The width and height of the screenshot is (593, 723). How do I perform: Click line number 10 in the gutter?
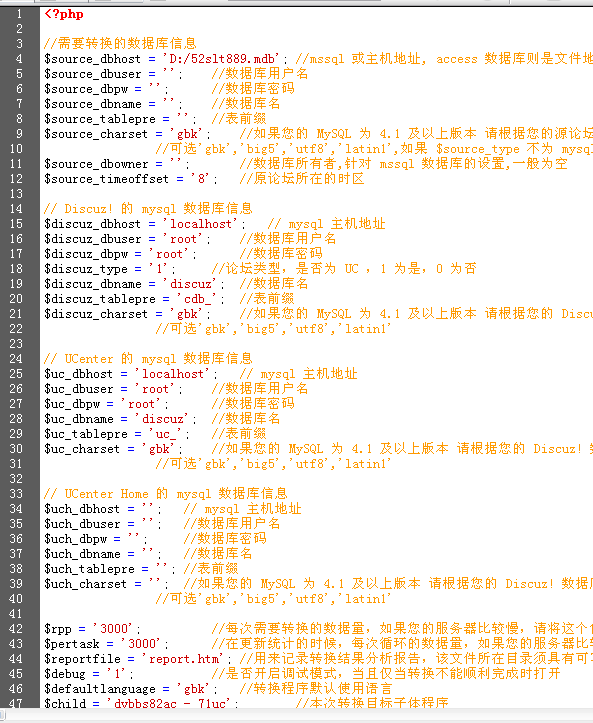click(x=16, y=149)
